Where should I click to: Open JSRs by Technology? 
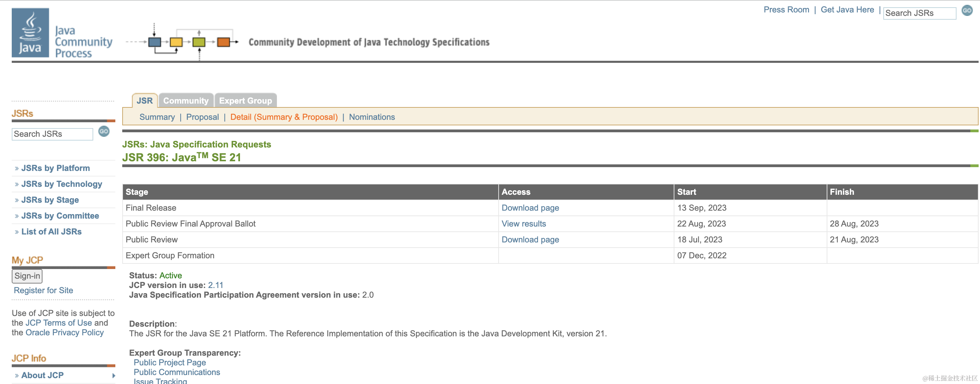tap(61, 184)
